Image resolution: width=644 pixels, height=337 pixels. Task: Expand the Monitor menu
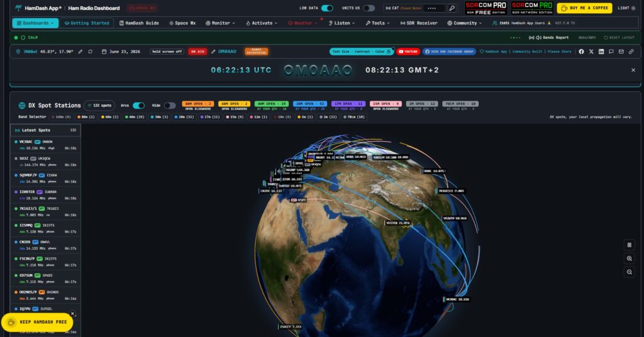tap(220, 23)
